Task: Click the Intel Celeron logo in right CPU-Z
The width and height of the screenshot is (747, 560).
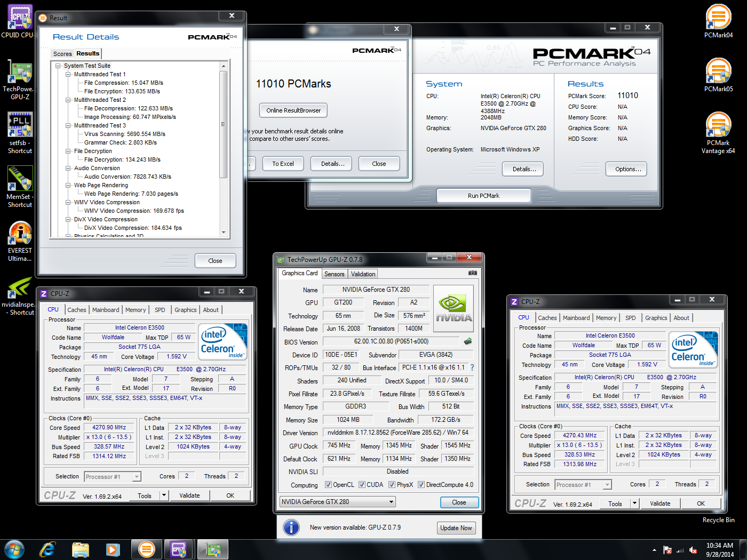Action: 693,349
